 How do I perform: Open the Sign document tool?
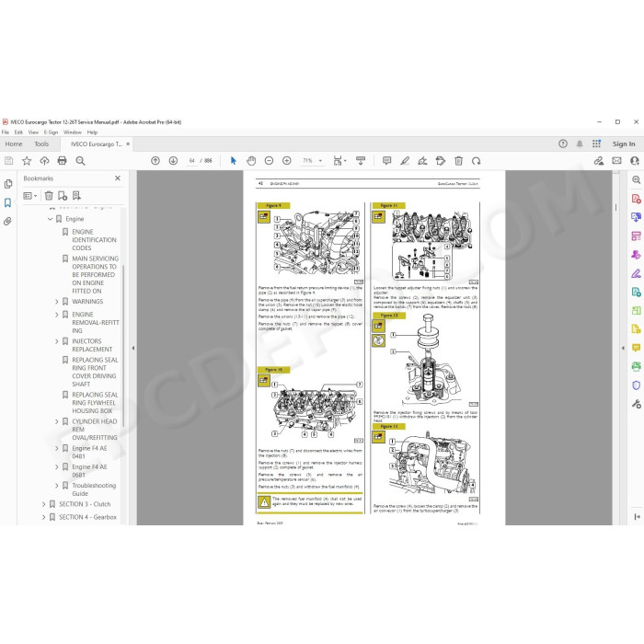point(422,161)
